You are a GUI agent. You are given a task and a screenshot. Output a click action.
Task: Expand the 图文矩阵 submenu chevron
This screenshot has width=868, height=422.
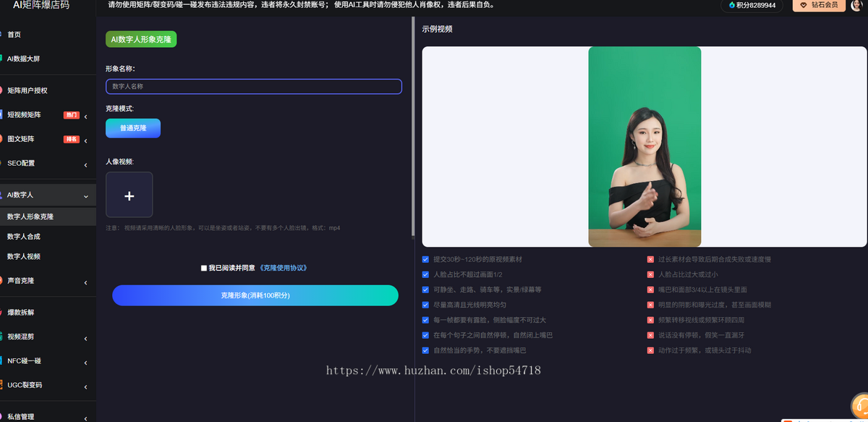(86, 140)
